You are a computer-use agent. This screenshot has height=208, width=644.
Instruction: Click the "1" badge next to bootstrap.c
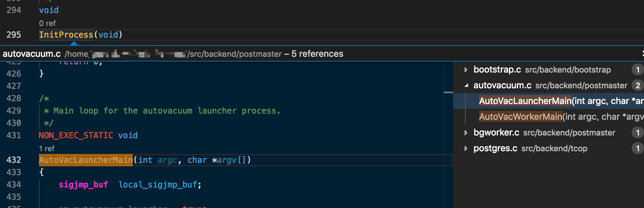[637, 70]
